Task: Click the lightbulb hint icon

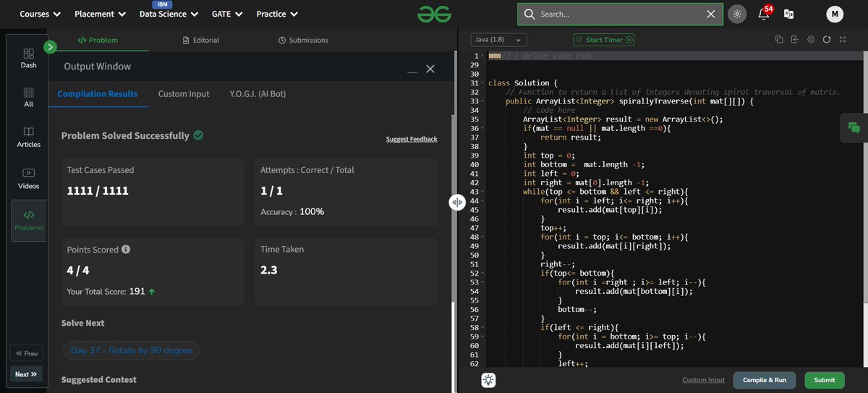Action: (x=488, y=380)
